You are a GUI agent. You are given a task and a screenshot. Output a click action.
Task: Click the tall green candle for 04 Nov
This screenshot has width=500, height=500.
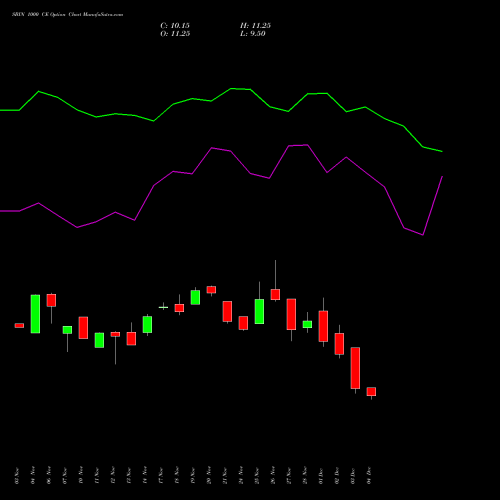click(35, 314)
